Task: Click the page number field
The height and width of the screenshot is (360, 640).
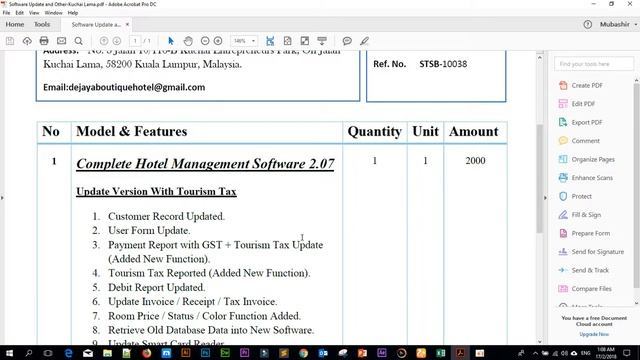Action: click(x=135, y=41)
